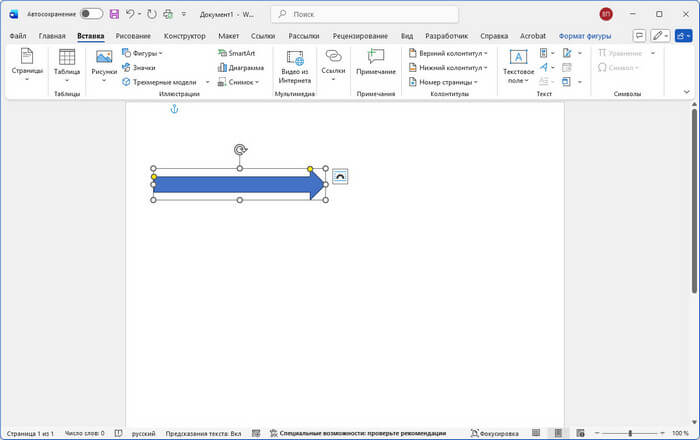Switch to the Главная tab
This screenshot has width=700, height=440.
click(52, 35)
